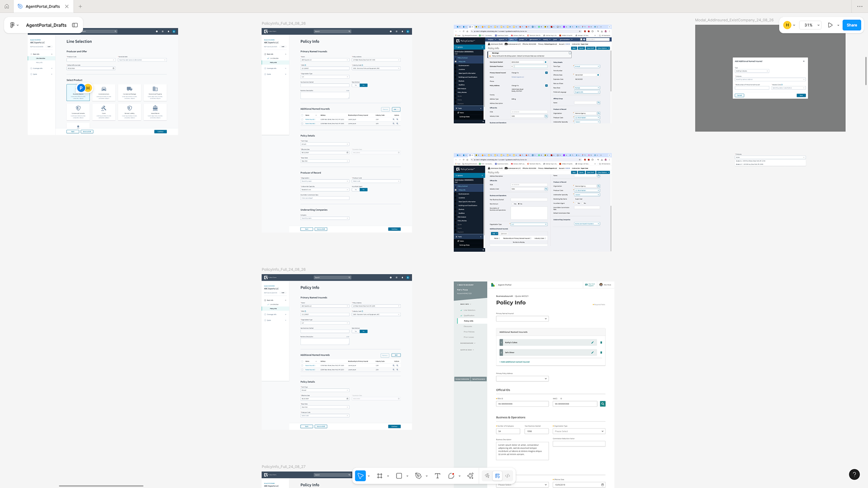Open the help question mark button
The image size is (868, 488).
[x=854, y=474]
